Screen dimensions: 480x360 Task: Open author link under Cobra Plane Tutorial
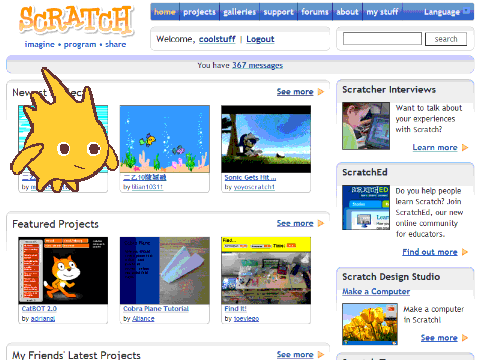143,319
